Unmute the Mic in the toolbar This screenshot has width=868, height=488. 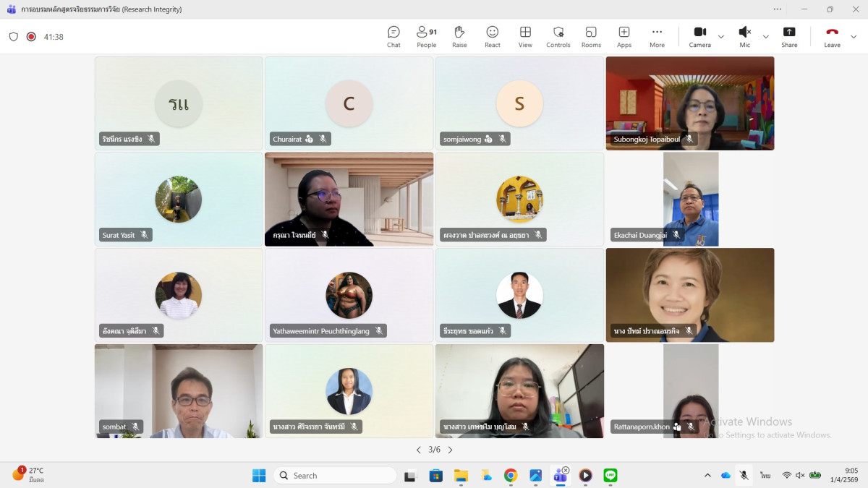pos(744,36)
